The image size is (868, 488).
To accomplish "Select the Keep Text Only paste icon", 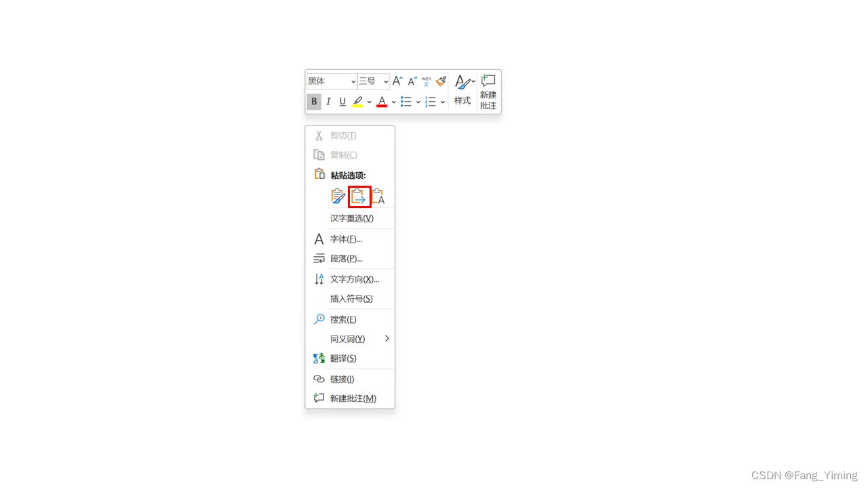I will (379, 196).
